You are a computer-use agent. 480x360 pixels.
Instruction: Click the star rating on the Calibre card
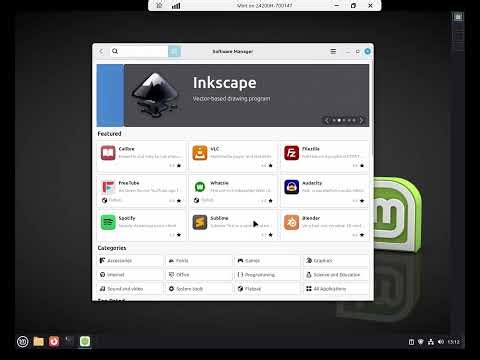(x=175, y=165)
